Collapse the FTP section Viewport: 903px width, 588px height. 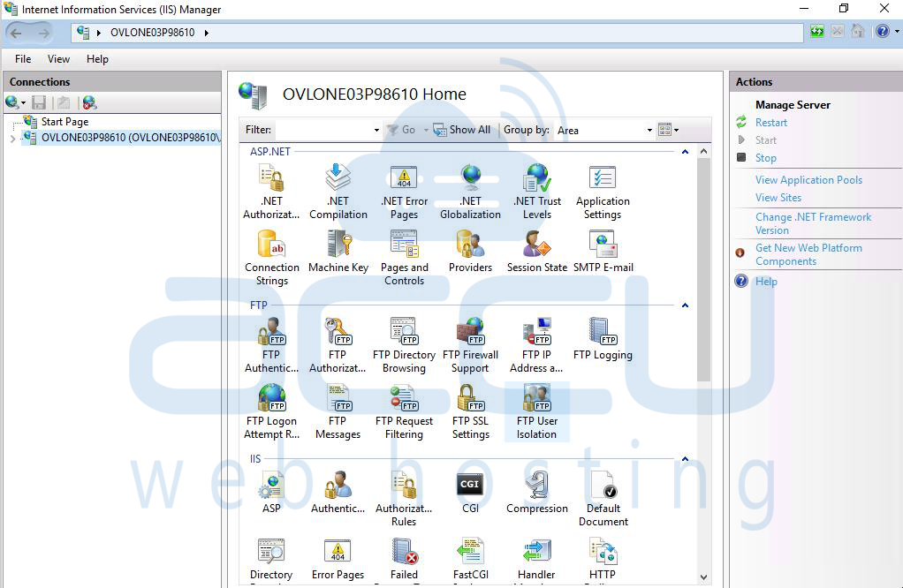[685, 305]
